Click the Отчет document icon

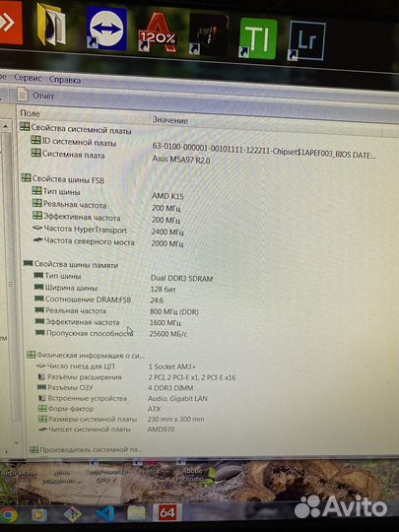point(23,95)
